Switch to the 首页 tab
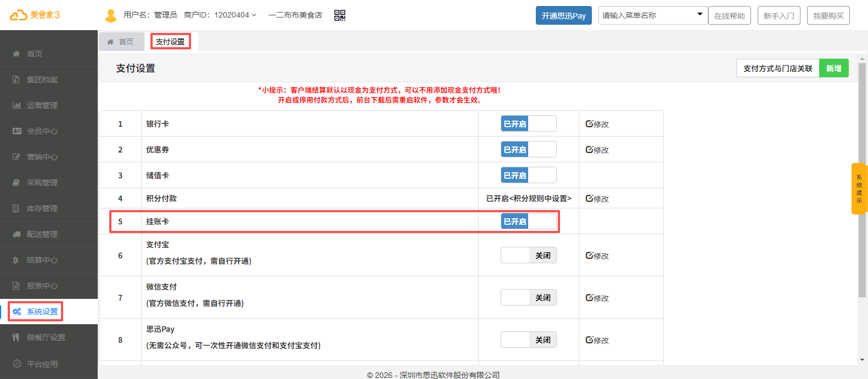 pyautogui.click(x=121, y=42)
